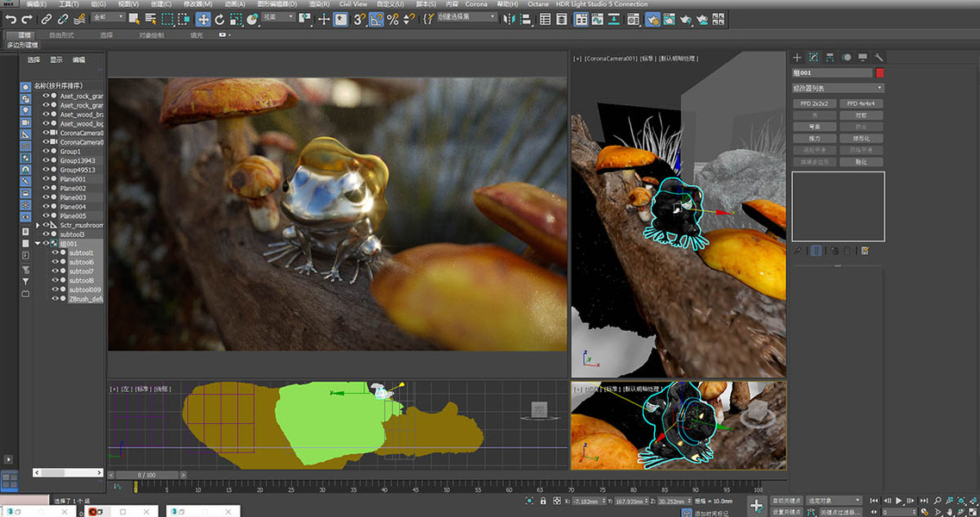Activate the Select and Rotate tool
This screenshot has width=980, height=517.
point(220,19)
